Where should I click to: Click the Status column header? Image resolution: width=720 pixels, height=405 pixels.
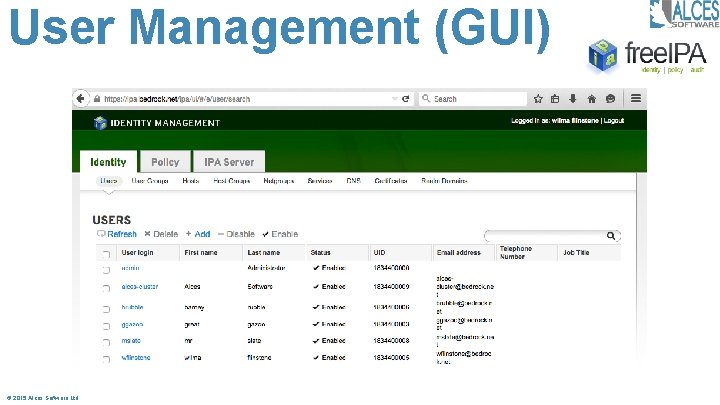coord(337,253)
